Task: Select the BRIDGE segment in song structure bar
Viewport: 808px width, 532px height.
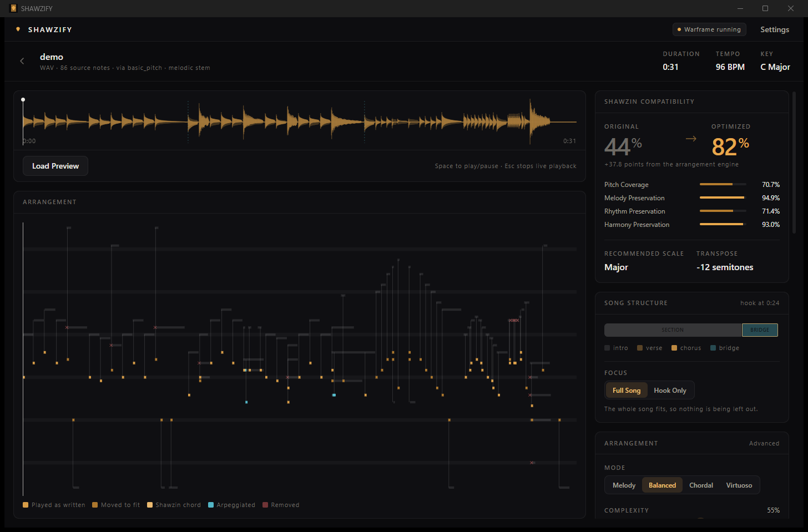Action: tap(760, 330)
